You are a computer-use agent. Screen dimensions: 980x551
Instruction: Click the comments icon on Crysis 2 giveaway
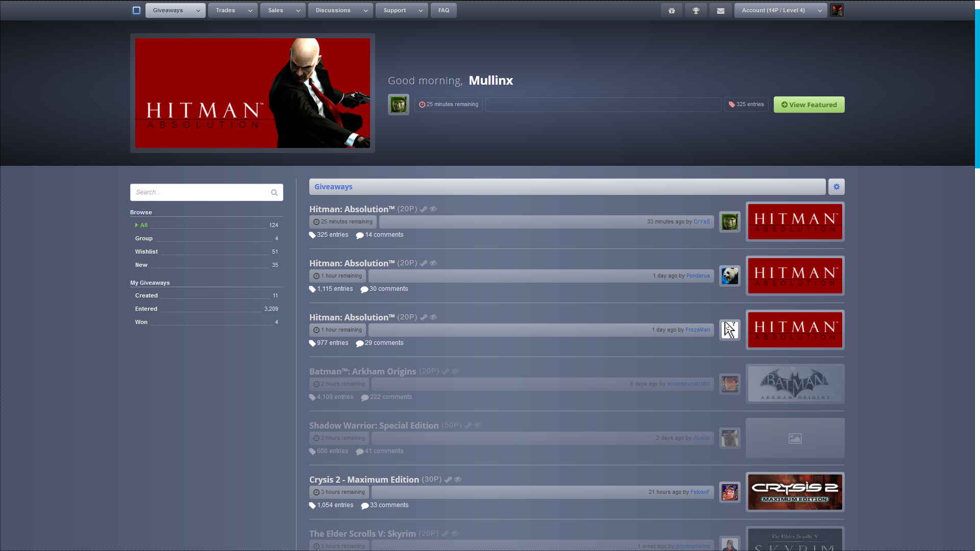point(364,505)
